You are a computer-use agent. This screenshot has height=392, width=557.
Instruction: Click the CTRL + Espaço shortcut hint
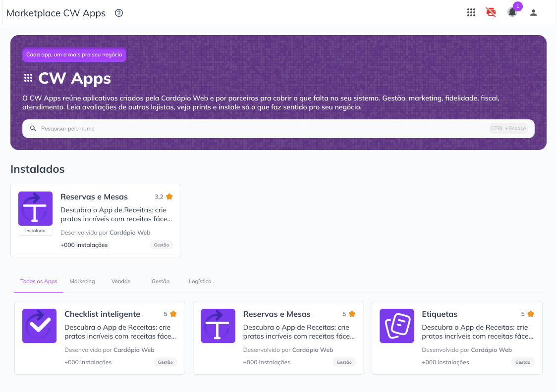coord(508,128)
